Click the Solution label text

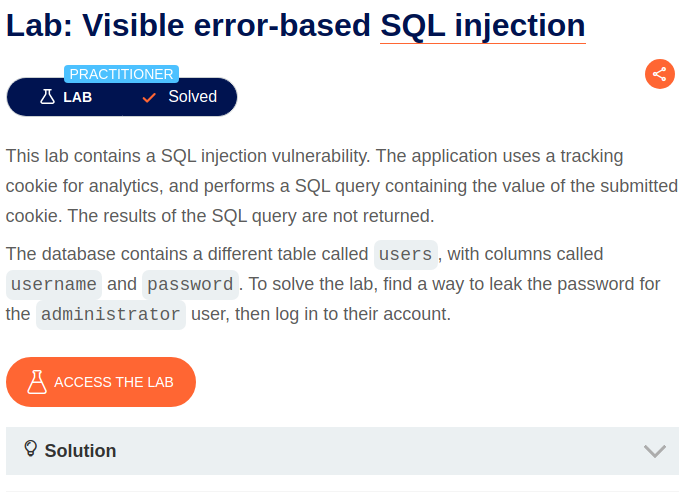[80, 451]
